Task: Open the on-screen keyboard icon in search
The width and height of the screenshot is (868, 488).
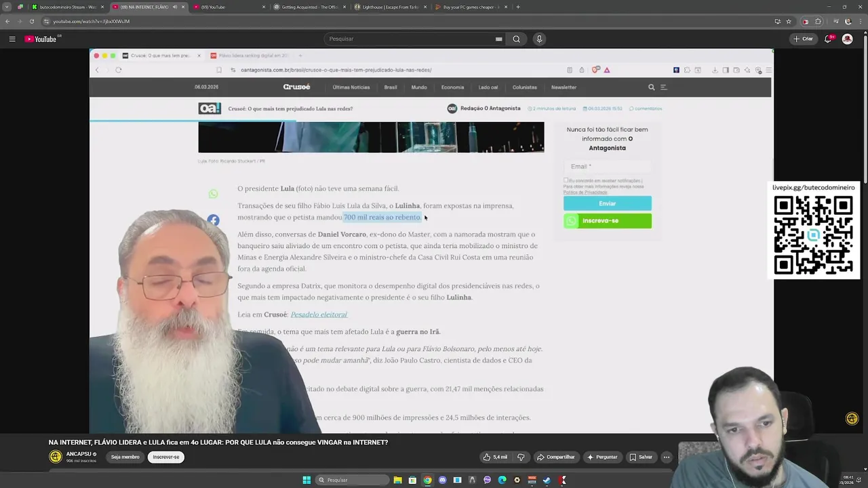Action: [x=499, y=39]
